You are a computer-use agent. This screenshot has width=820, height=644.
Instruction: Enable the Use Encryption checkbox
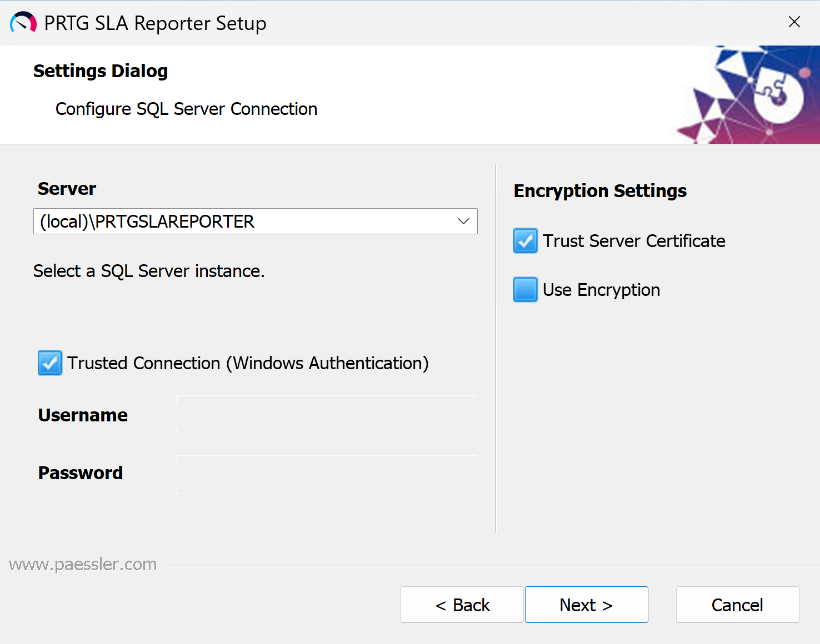click(526, 290)
